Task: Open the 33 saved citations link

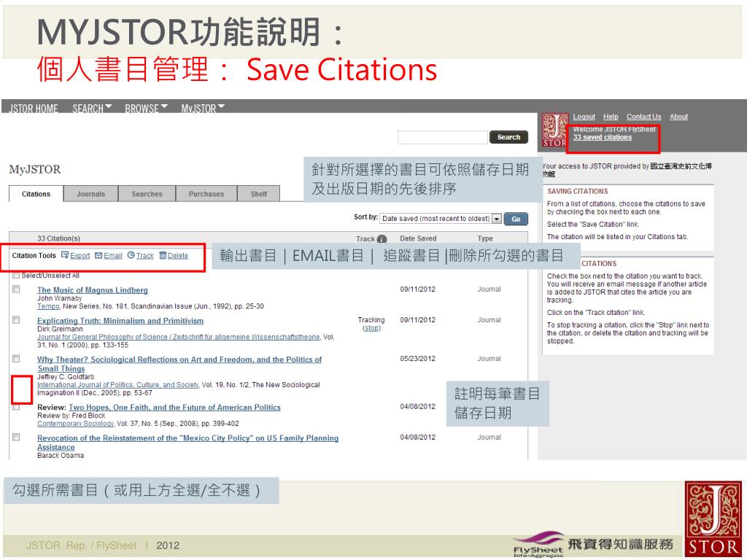Action: pyautogui.click(x=602, y=137)
